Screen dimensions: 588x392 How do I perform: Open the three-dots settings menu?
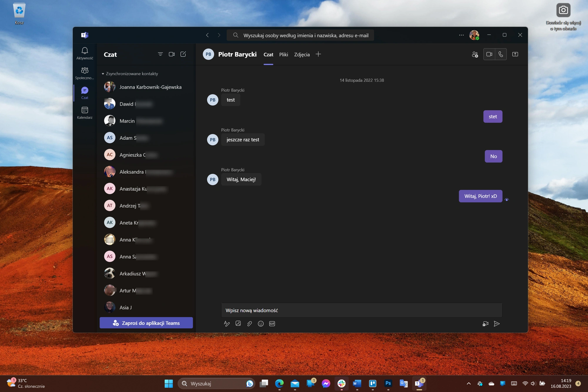(x=461, y=35)
